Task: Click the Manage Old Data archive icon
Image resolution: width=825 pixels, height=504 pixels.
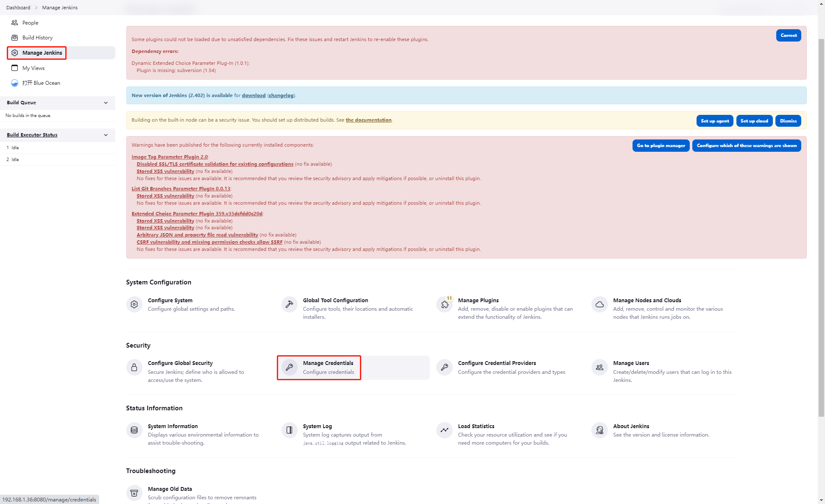Action: point(134,493)
